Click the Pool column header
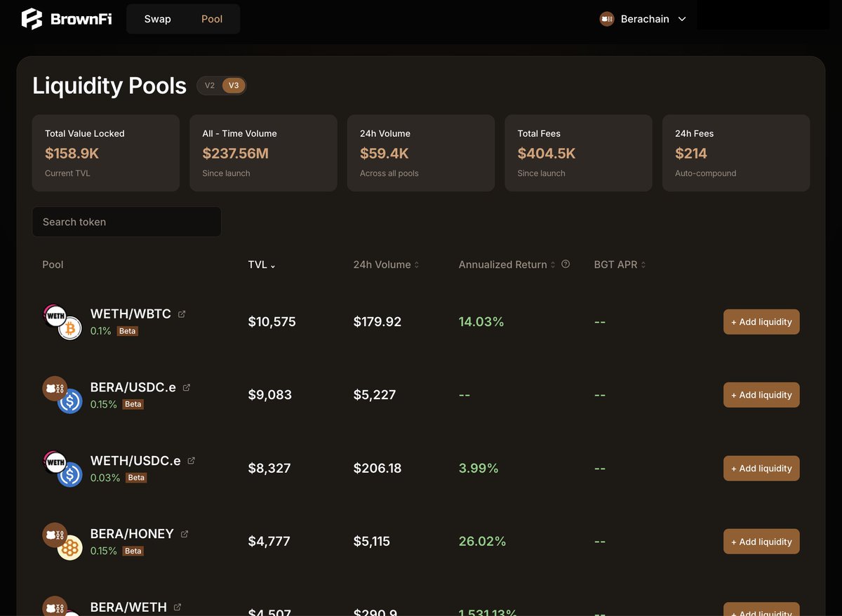Screen dimensions: 842x616 click(x=53, y=265)
